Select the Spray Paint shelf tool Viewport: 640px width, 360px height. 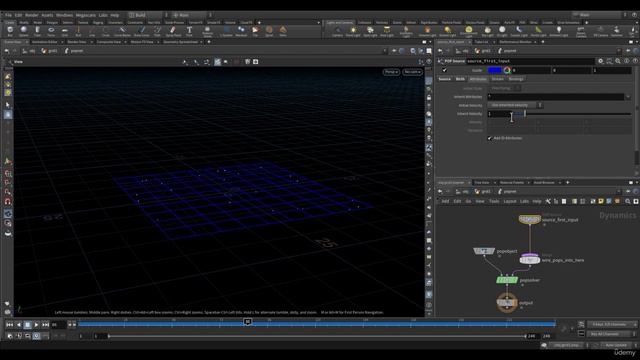[x=173, y=31]
